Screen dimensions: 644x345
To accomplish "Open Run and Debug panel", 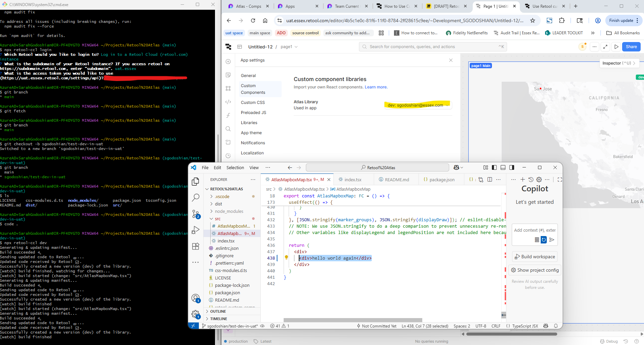I will click(x=195, y=230).
